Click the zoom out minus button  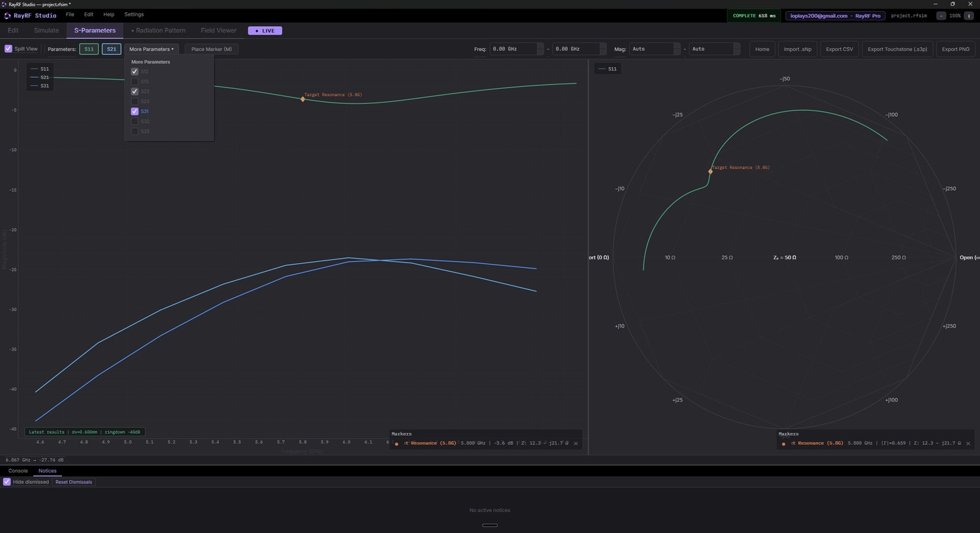pos(941,16)
